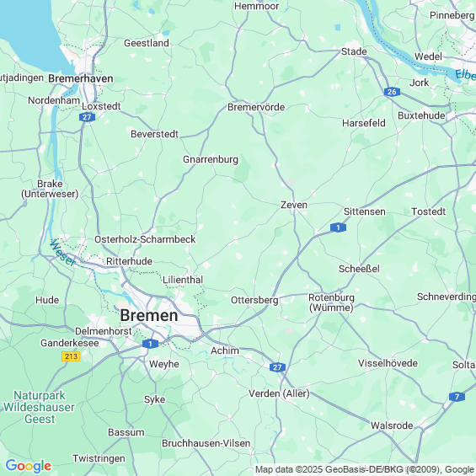Click the Stade town label
Image resolution: width=476 pixels, height=476 pixels.
pyautogui.click(x=354, y=51)
